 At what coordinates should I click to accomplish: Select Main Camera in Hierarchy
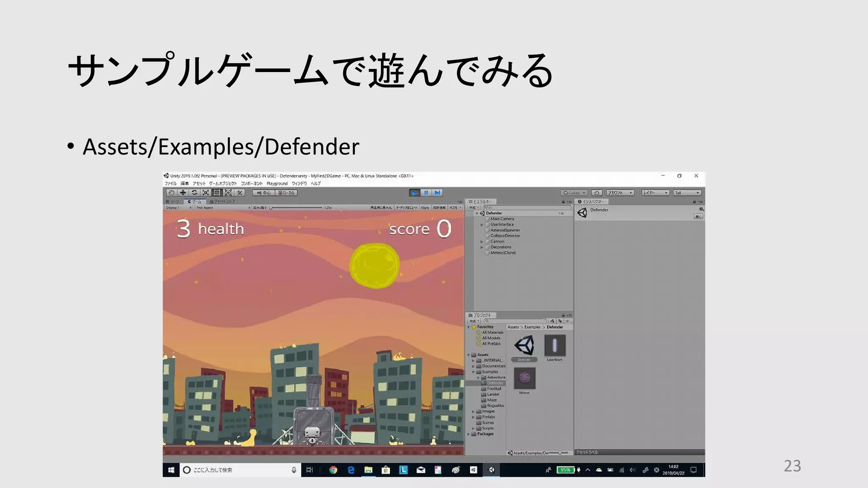click(502, 219)
